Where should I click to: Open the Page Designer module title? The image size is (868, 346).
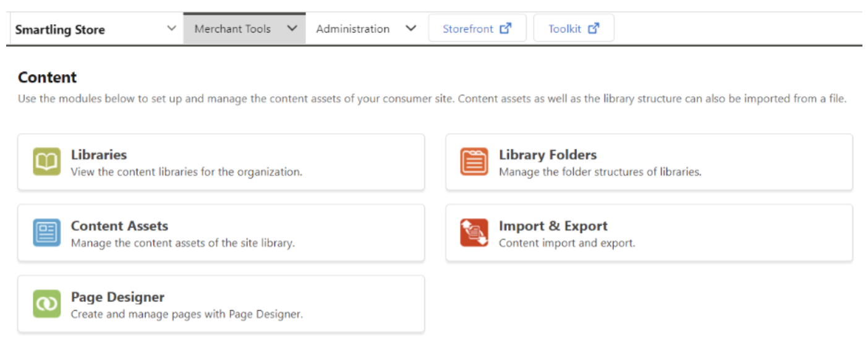[x=117, y=297]
